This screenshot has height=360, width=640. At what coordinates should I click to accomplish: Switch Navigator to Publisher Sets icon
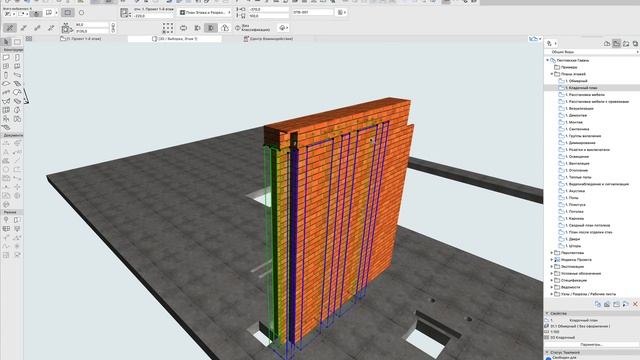[635, 43]
